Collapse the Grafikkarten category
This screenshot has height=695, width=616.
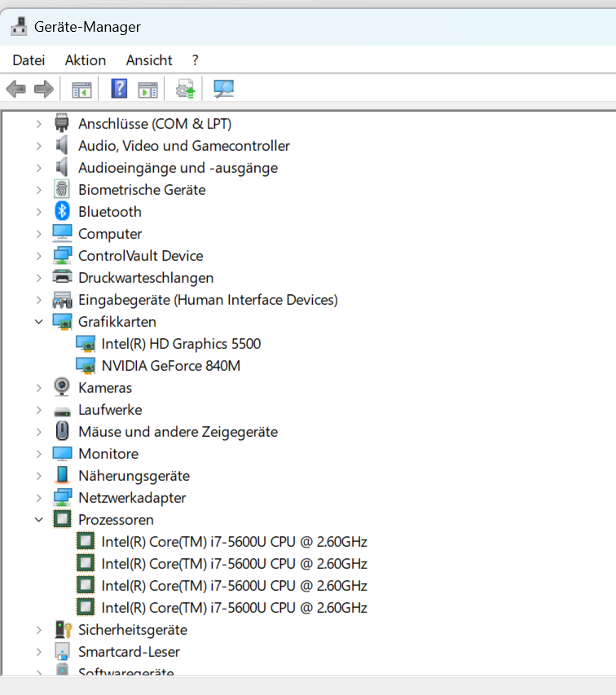(39, 322)
